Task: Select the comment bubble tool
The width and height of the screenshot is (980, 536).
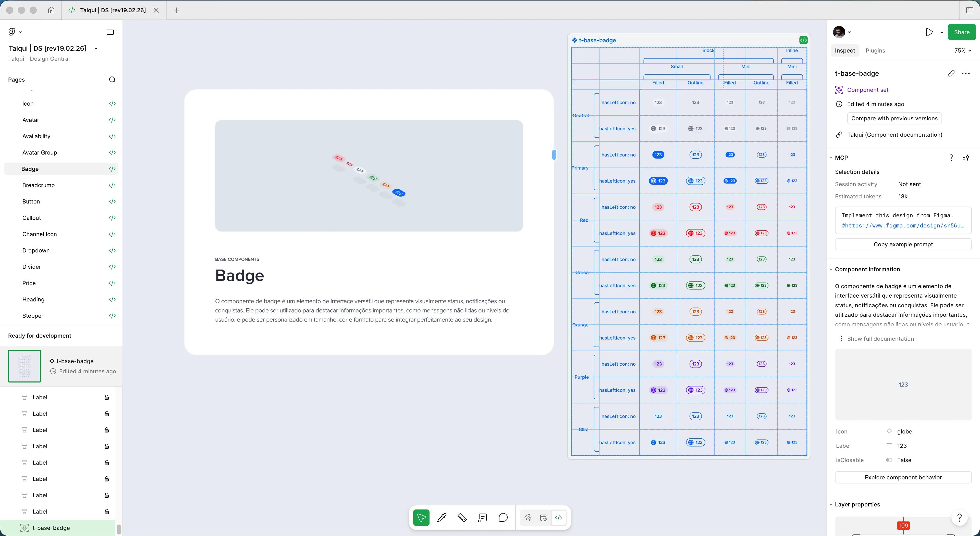Action: pos(503,517)
